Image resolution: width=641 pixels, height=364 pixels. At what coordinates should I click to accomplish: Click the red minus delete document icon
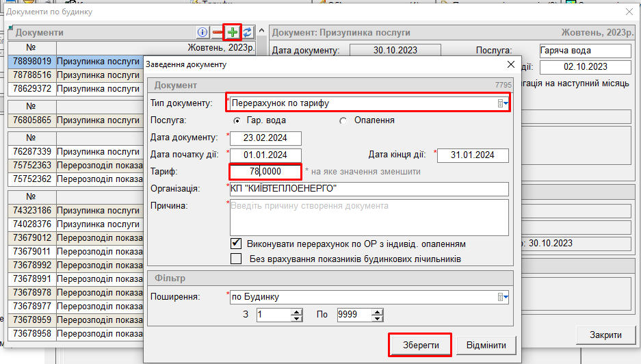pyautogui.click(x=218, y=32)
